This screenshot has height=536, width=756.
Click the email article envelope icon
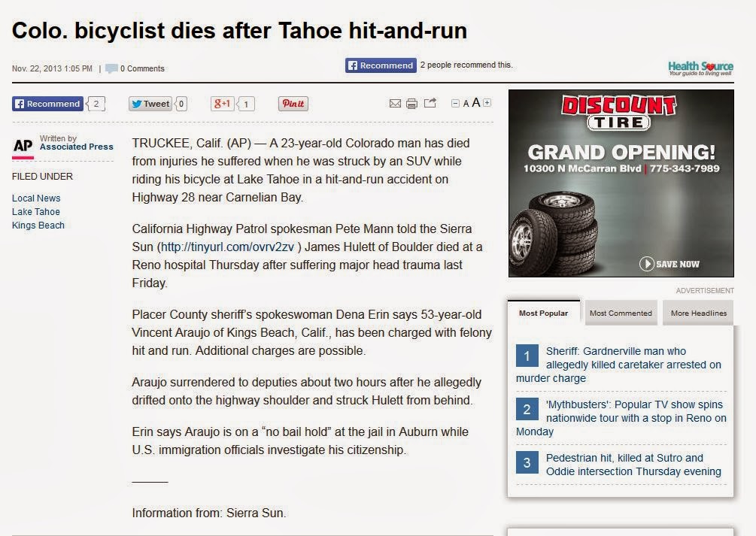click(395, 103)
